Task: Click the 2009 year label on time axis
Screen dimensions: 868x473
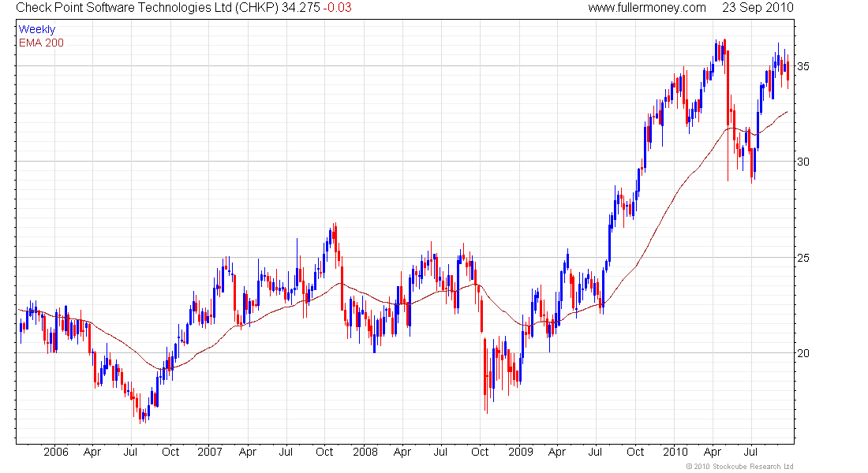Action: (x=520, y=452)
